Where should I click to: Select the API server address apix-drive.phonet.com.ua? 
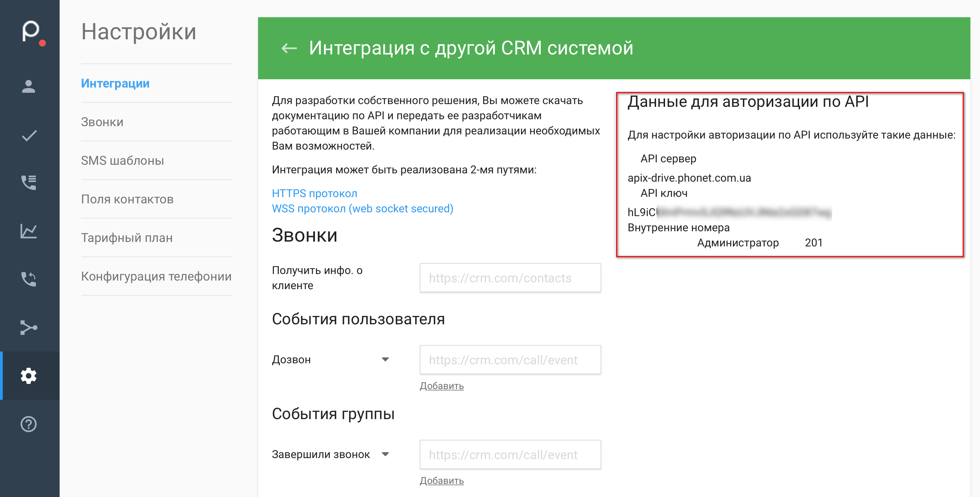pos(690,178)
